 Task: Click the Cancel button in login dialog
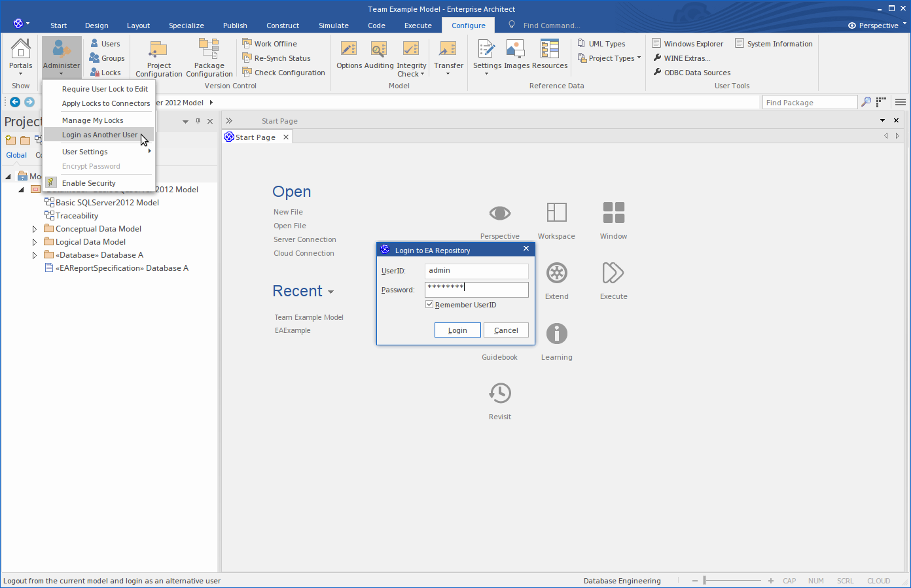click(x=506, y=330)
